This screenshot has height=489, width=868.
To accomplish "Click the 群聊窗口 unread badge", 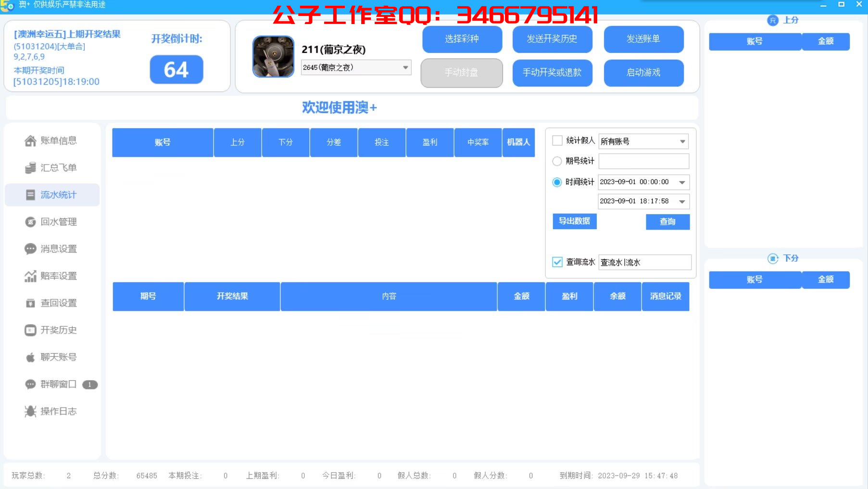I will [90, 385].
